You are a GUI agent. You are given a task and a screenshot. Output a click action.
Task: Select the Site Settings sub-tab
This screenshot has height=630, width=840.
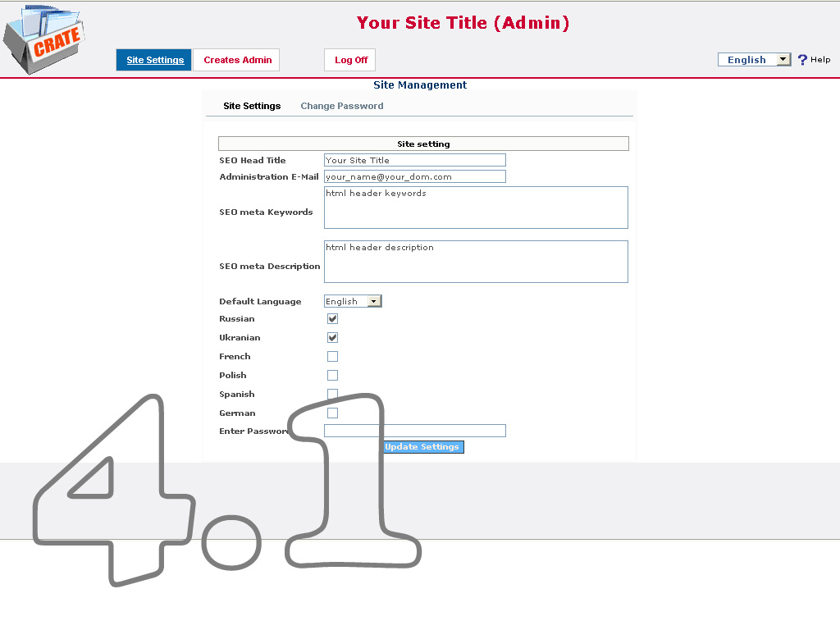[252, 106]
